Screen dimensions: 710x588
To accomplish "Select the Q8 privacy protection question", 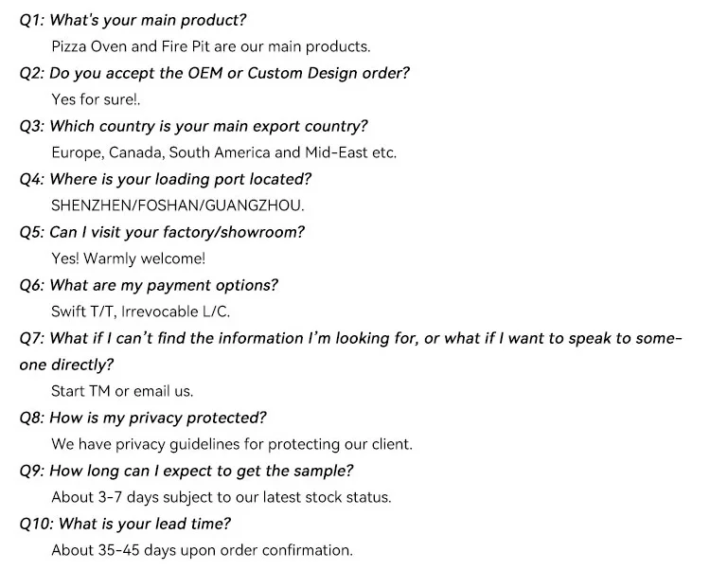I will point(143,418).
